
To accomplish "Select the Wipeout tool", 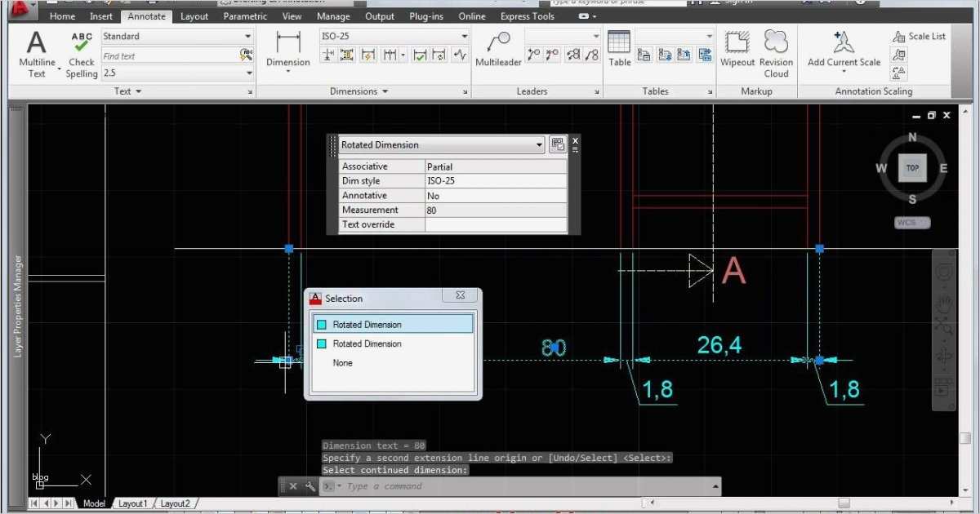I will 737,49.
